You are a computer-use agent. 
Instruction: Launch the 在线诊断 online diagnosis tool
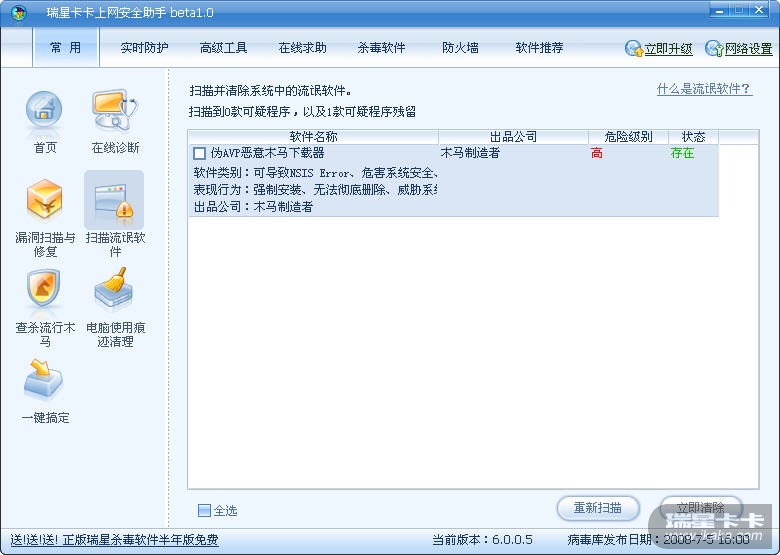click(x=115, y=110)
